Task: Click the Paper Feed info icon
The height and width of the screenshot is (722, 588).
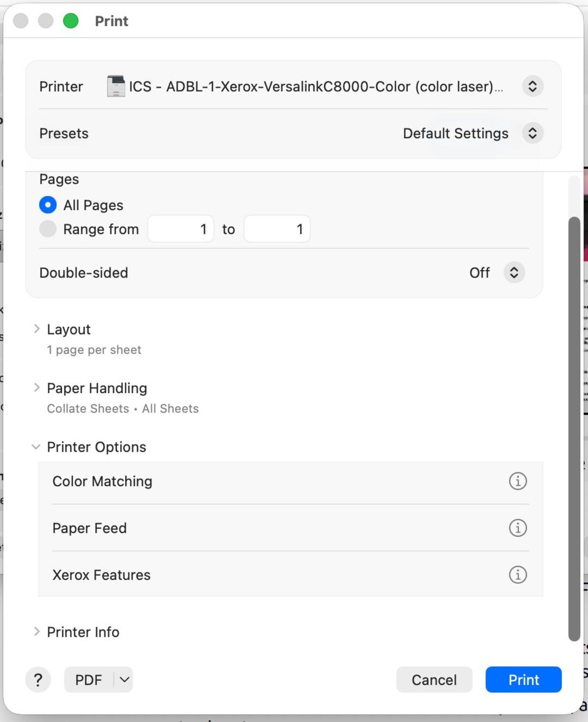Action: [x=517, y=528]
